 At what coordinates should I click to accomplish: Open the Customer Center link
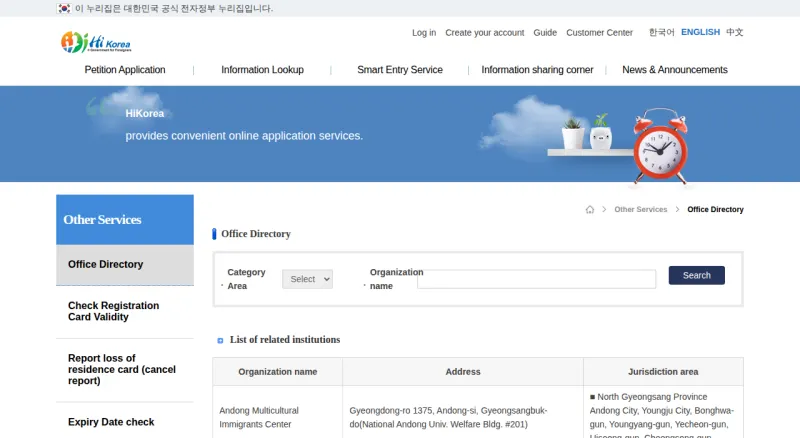[x=599, y=33]
